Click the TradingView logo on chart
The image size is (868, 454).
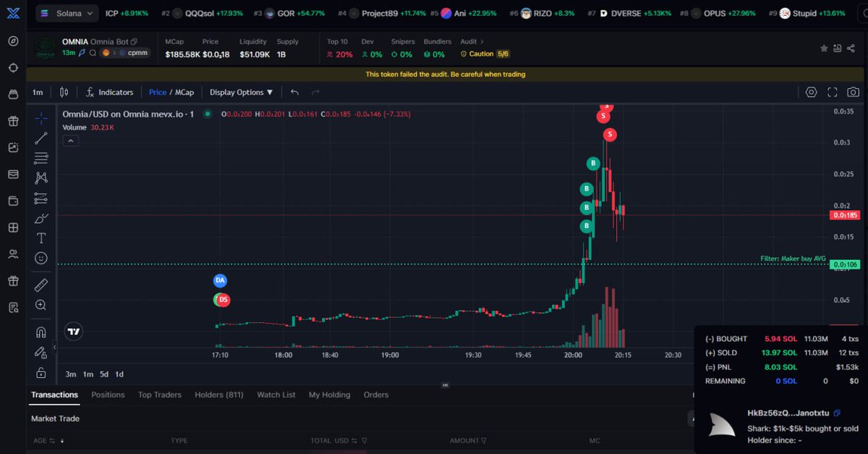(x=73, y=332)
